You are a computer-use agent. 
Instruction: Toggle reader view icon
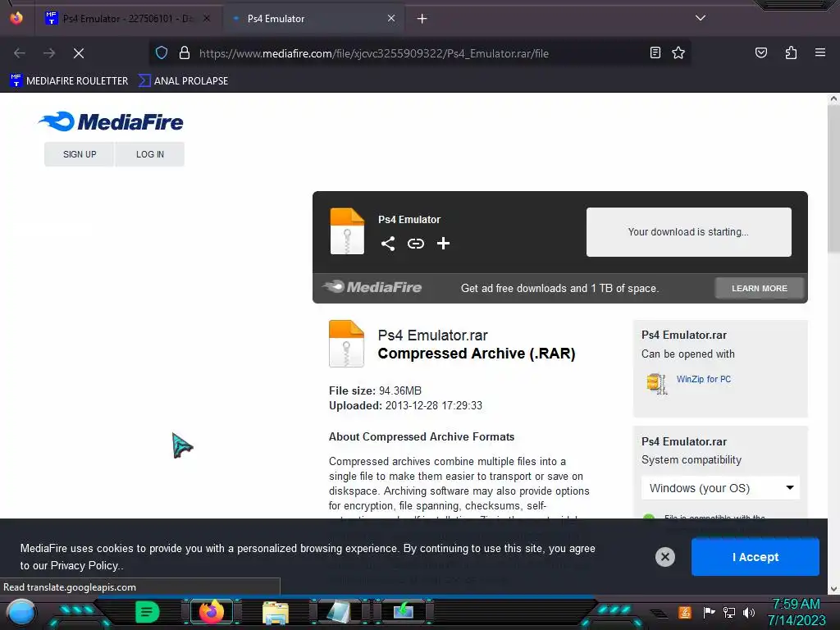pos(655,52)
